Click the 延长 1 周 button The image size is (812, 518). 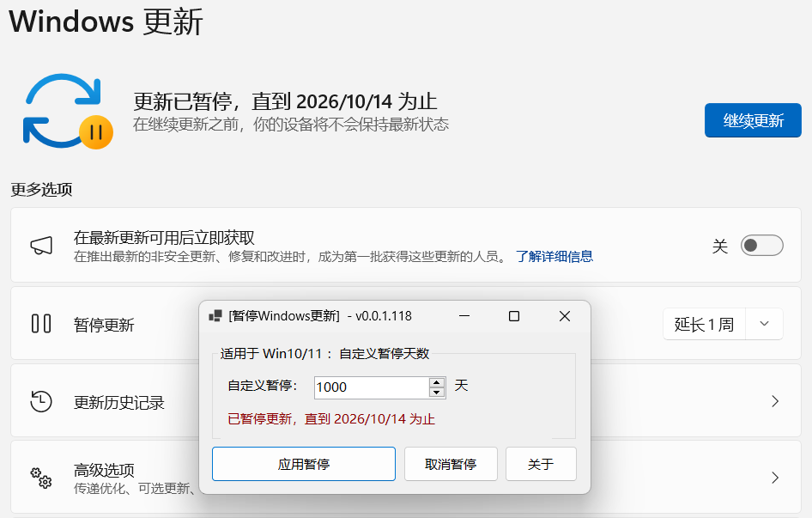(x=704, y=324)
